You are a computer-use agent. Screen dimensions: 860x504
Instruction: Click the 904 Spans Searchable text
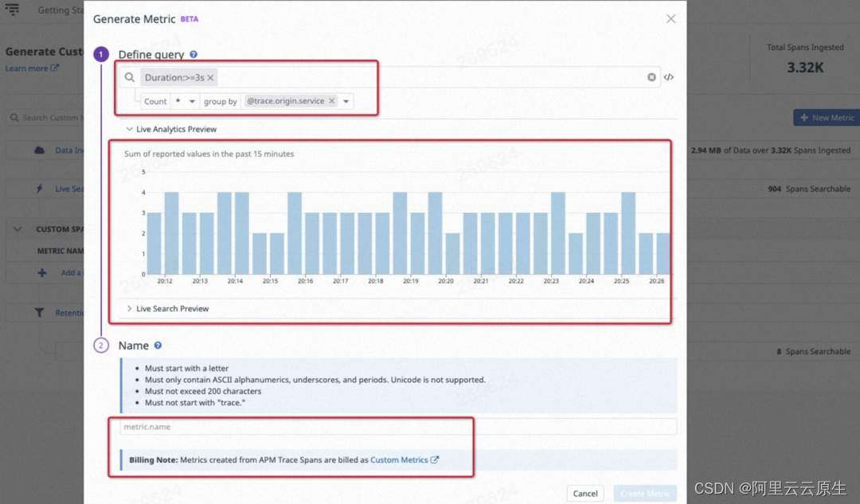point(809,189)
